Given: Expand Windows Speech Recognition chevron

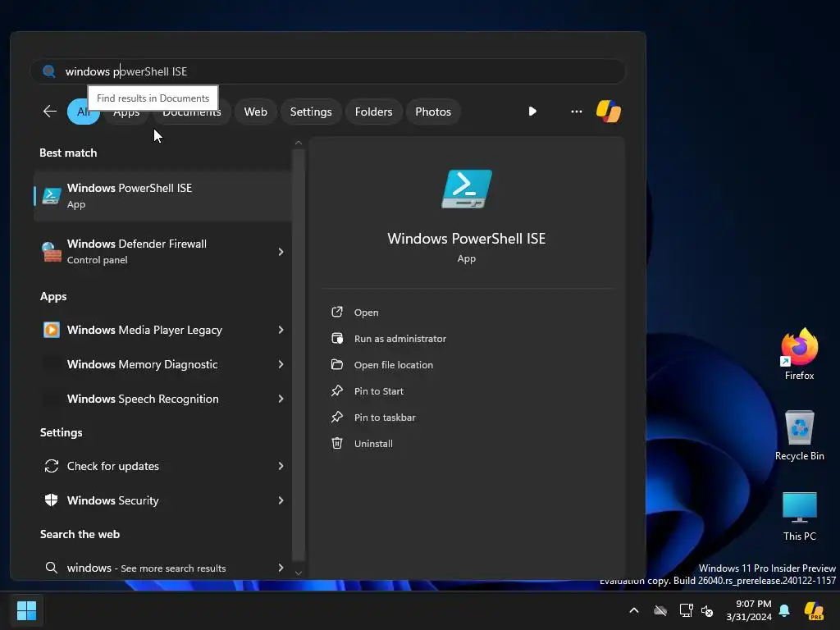Looking at the screenshot, I should click(x=281, y=399).
